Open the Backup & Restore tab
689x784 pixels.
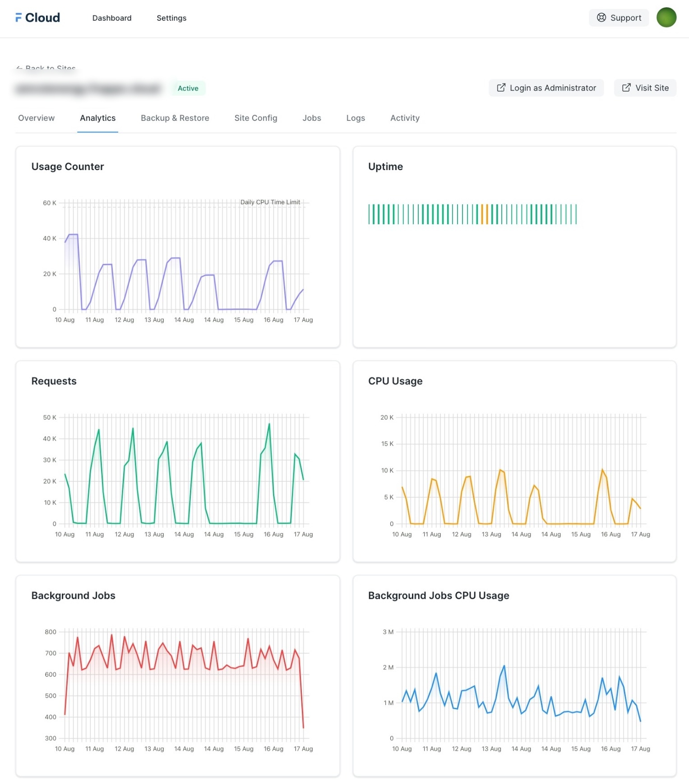175,118
